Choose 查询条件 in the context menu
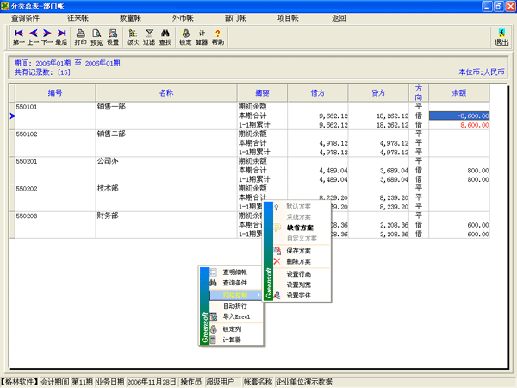The height and width of the screenshot is (388, 517). (235, 283)
